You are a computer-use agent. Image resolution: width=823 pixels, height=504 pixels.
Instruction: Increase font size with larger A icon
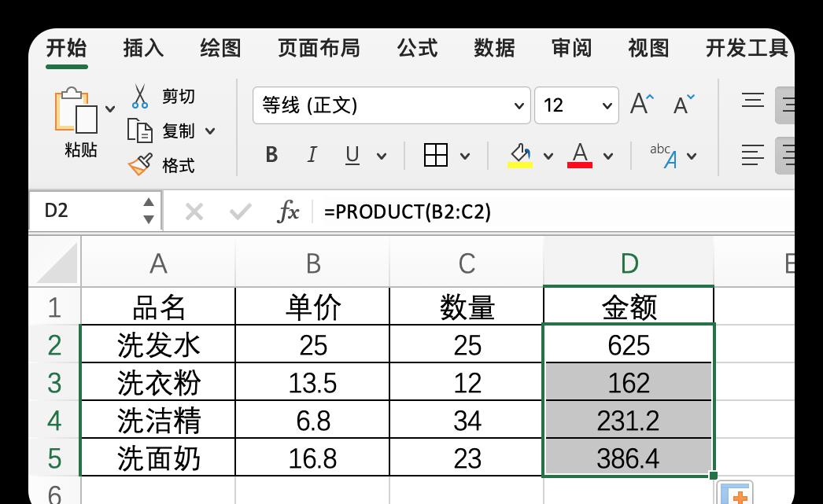coord(642,104)
